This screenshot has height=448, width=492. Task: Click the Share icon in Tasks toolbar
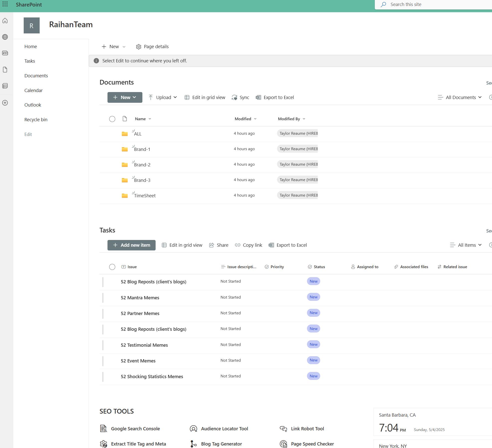[x=211, y=245]
